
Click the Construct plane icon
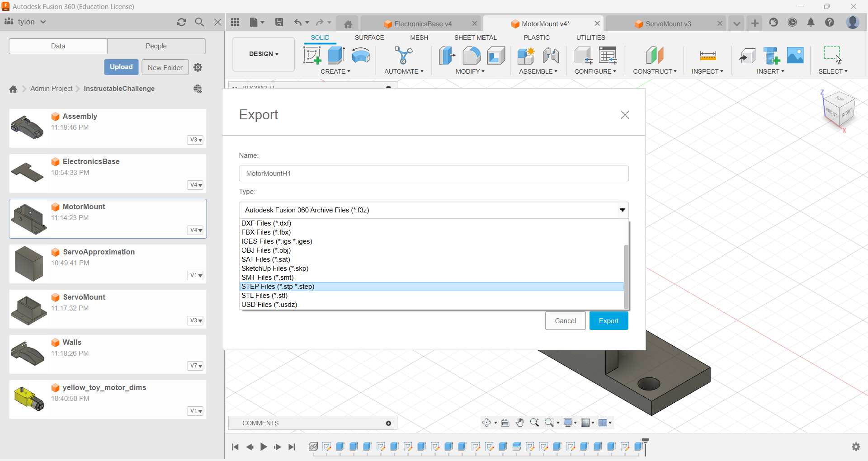[655, 56]
